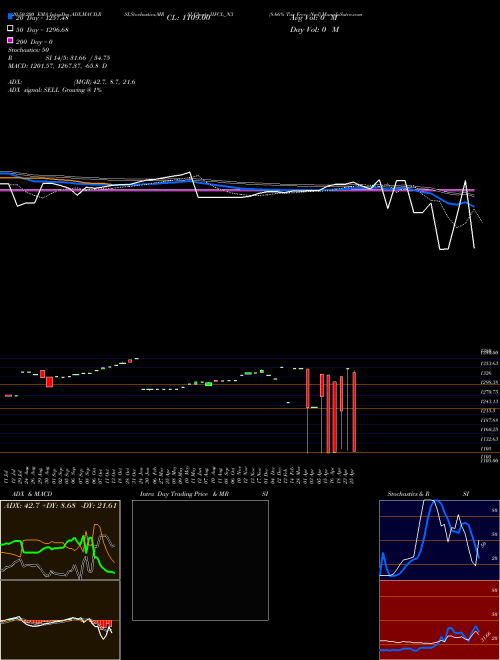The width and height of the screenshot is (500, 660).
Task: Click the blue 20 Day legend swatch
Action: 10,16
